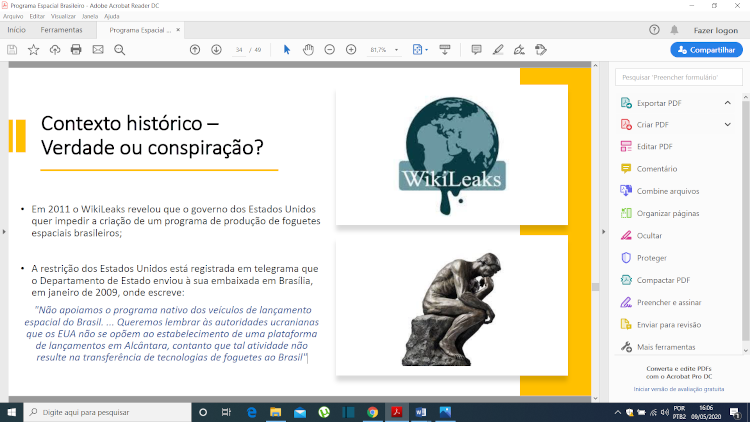Go to next page arrow
Image resolution: width=750 pixels, height=422 pixels.
click(x=216, y=50)
